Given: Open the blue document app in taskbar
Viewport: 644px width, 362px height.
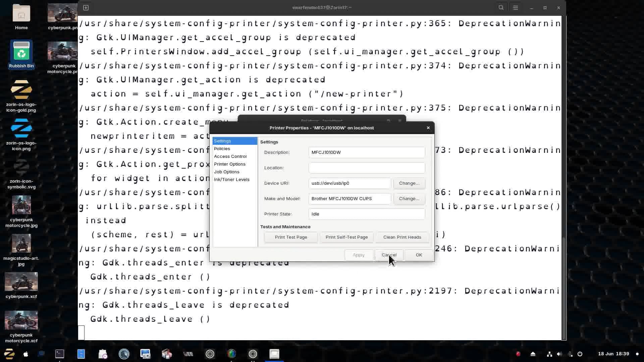Looking at the screenshot, I should pyautogui.click(x=81, y=354).
